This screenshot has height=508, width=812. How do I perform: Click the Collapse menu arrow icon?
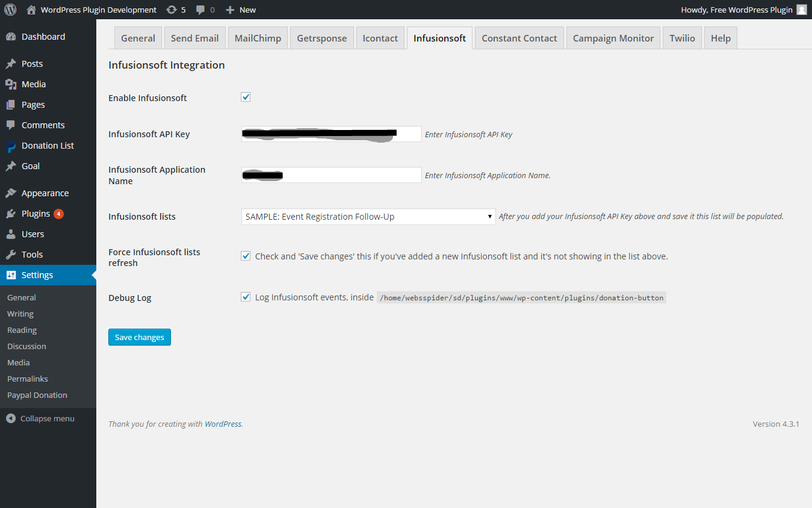click(x=11, y=418)
